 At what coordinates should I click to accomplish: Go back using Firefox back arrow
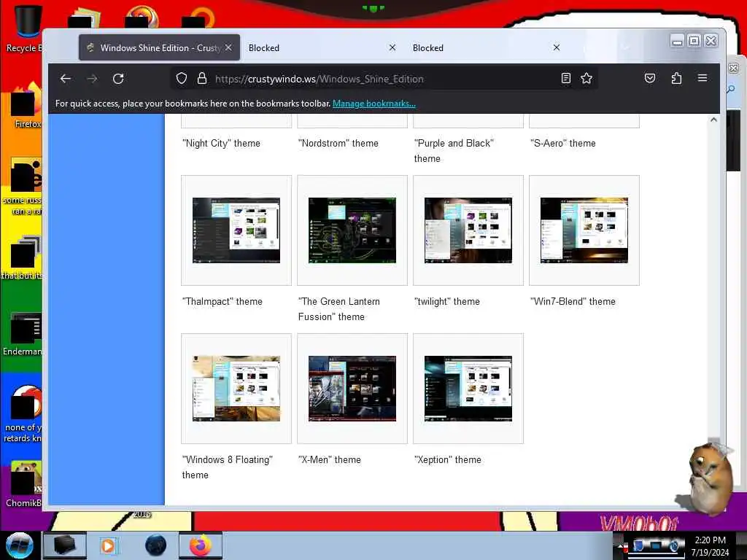(65, 79)
